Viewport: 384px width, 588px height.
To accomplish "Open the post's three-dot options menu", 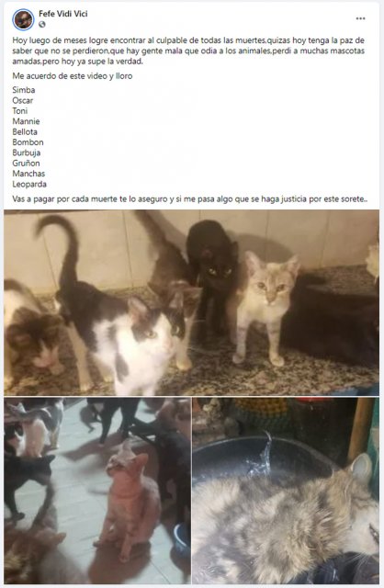I will click(360, 18).
